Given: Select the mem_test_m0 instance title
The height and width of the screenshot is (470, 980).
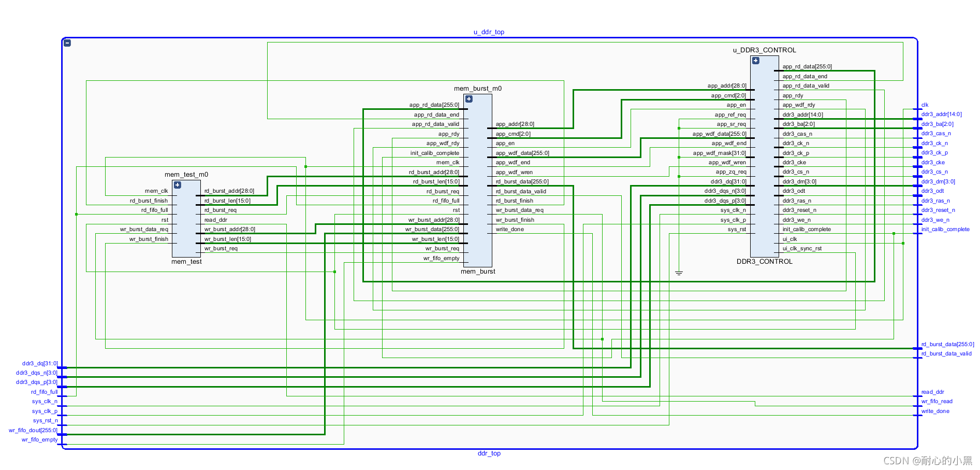Looking at the screenshot, I should tap(186, 175).
